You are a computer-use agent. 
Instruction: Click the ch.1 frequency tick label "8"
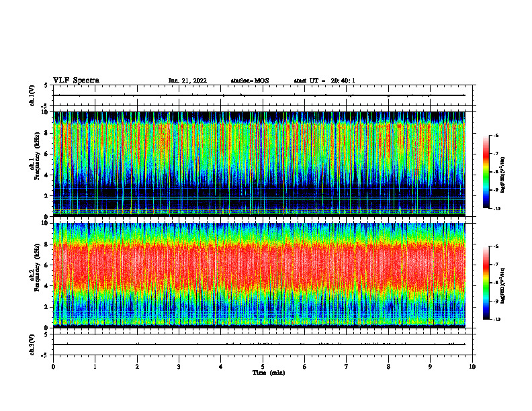pyautogui.click(x=47, y=133)
